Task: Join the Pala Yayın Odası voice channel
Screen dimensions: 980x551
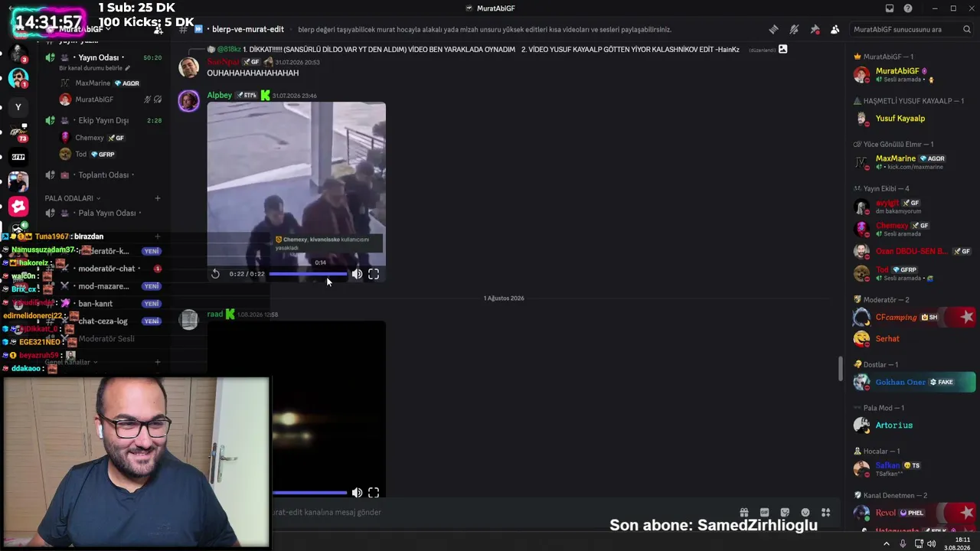Action: [x=103, y=213]
